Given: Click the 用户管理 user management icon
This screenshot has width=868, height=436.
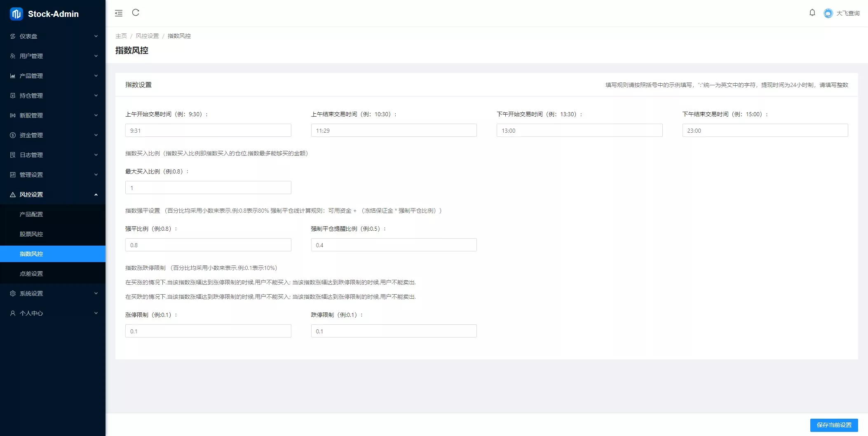Looking at the screenshot, I should [x=12, y=56].
